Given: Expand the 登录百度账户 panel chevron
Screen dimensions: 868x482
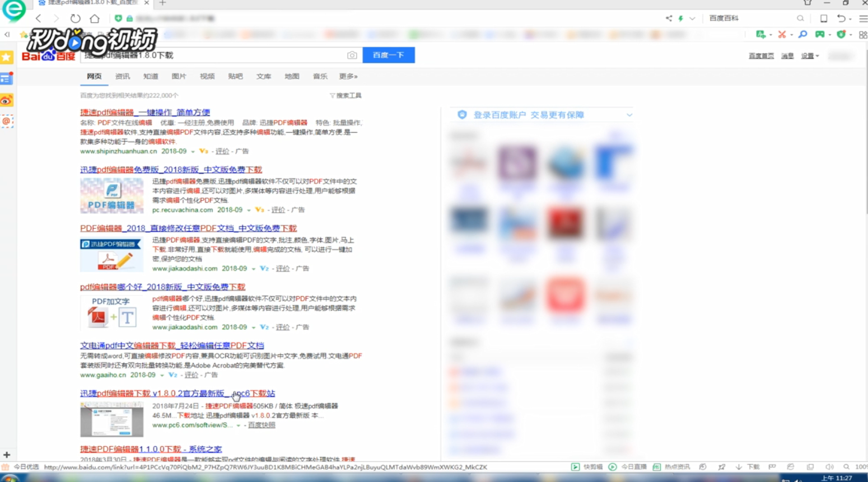Looking at the screenshot, I should [629, 115].
